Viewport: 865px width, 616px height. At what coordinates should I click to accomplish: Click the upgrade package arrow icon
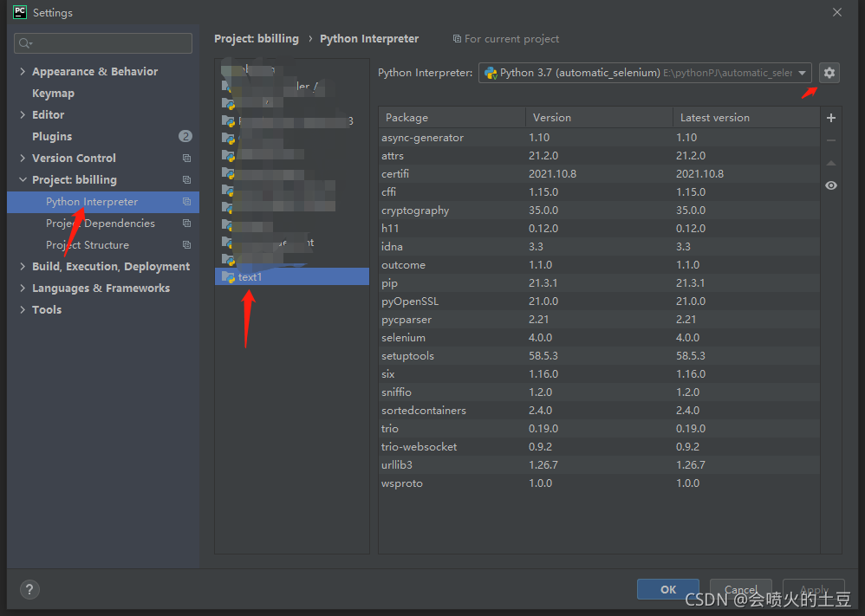(831, 163)
